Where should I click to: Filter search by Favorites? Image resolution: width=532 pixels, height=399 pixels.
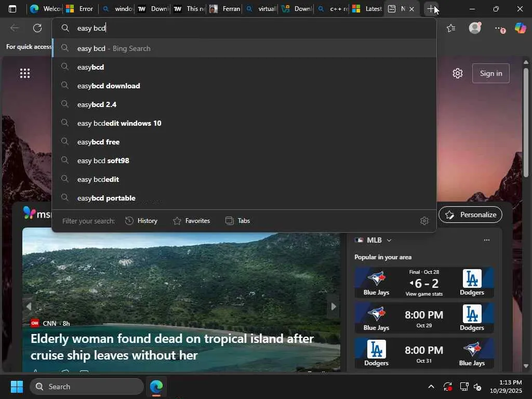191,221
